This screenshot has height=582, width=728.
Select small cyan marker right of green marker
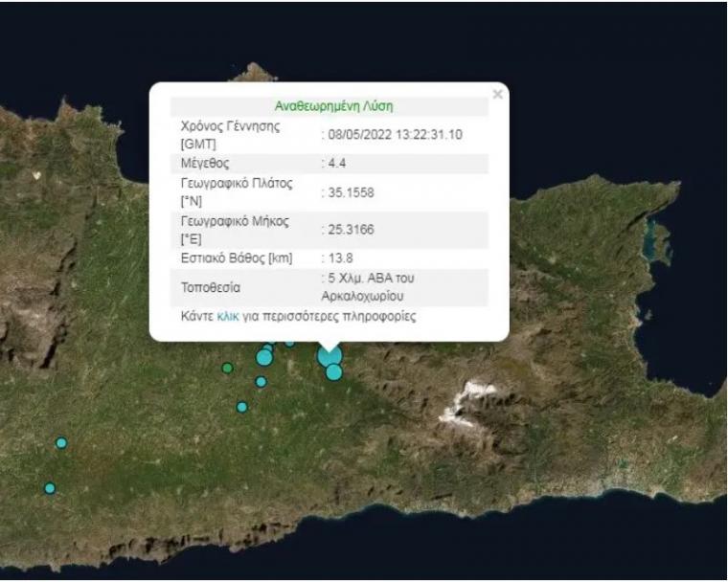click(x=261, y=382)
